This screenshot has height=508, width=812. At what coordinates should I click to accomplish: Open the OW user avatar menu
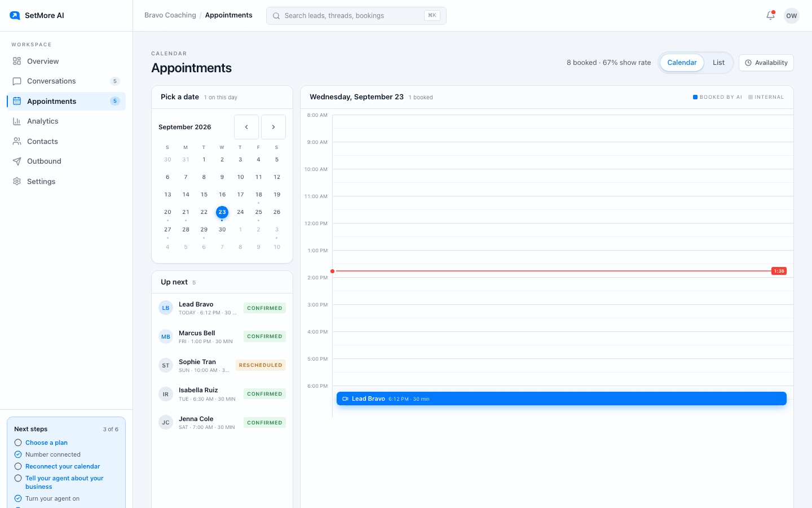(x=792, y=16)
